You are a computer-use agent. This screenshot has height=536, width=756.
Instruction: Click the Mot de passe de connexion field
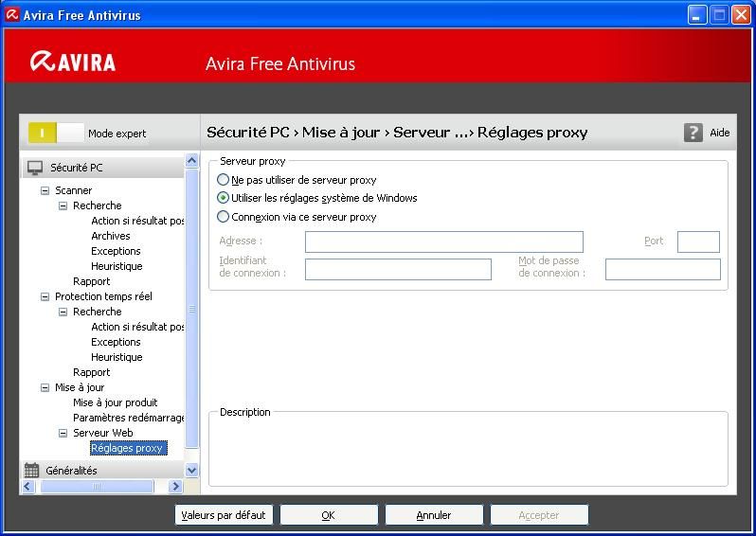[x=663, y=270]
